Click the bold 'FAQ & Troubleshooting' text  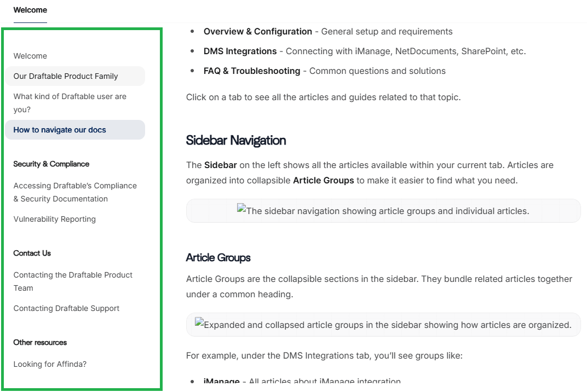(x=251, y=71)
